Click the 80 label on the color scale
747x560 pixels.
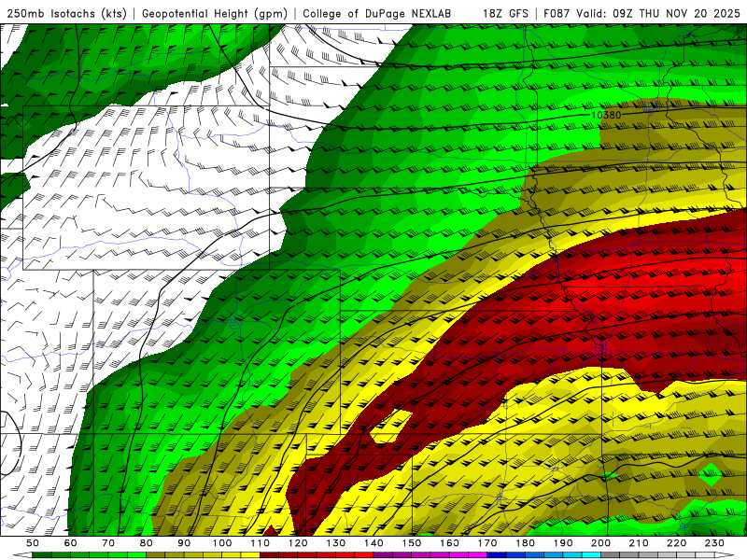click(147, 543)
